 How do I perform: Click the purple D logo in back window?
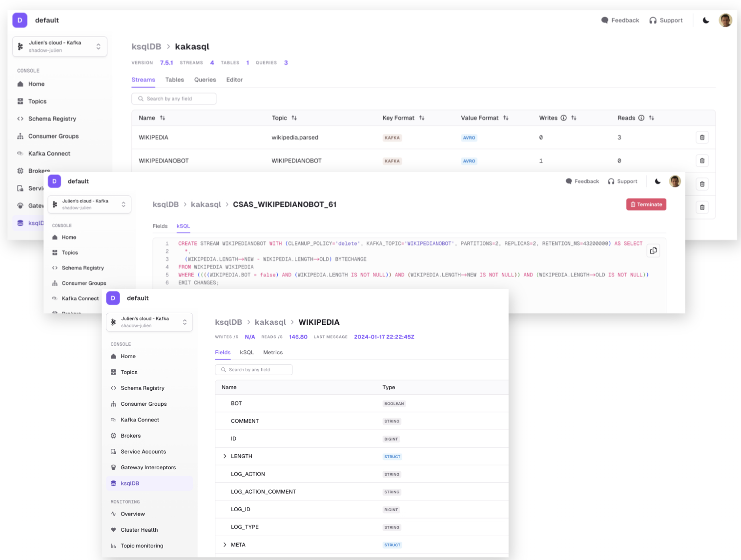click(20, 20)
